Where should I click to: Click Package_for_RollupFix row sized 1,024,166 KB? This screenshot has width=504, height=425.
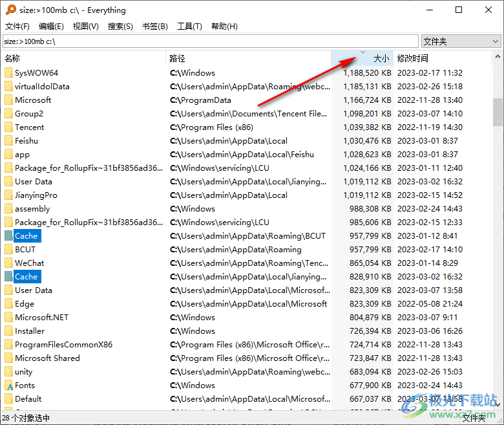pos(89,168)
